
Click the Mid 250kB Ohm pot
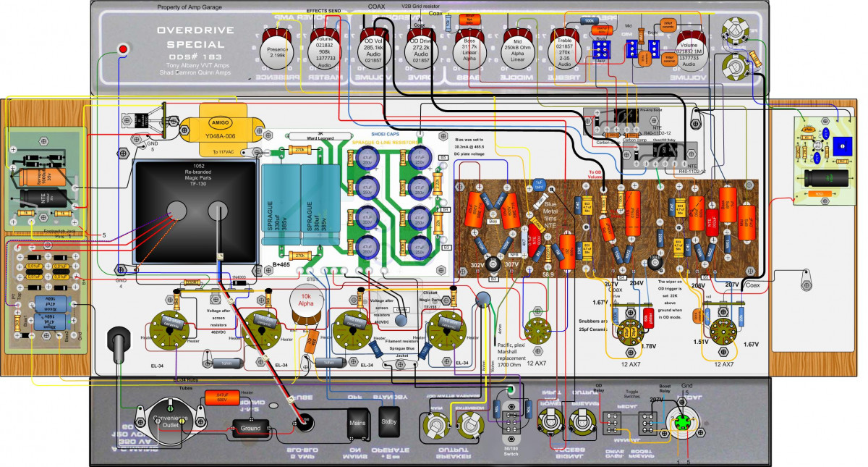(x=516, y=50)
